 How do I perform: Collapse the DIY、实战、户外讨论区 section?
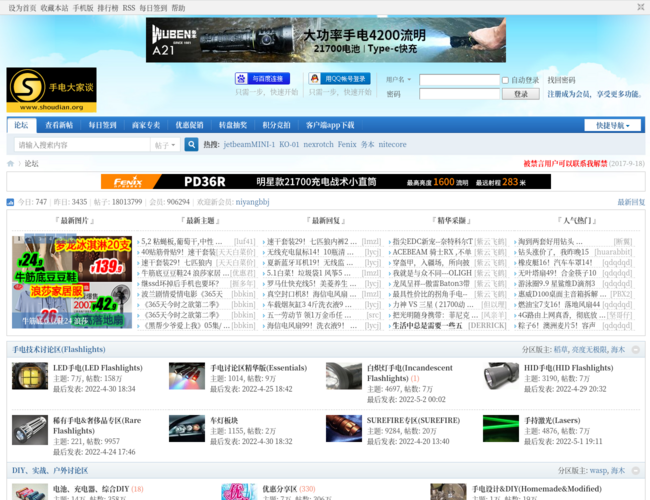tap(635, 471)
